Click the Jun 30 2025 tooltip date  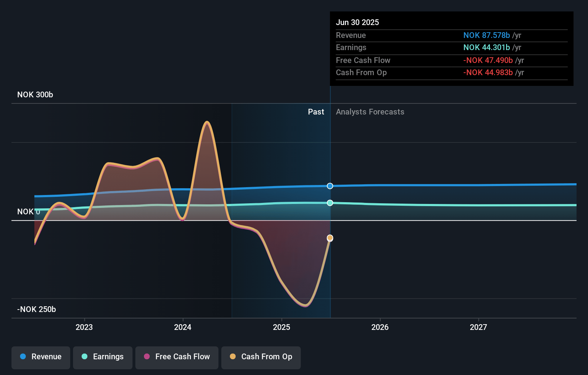(357, 22)
